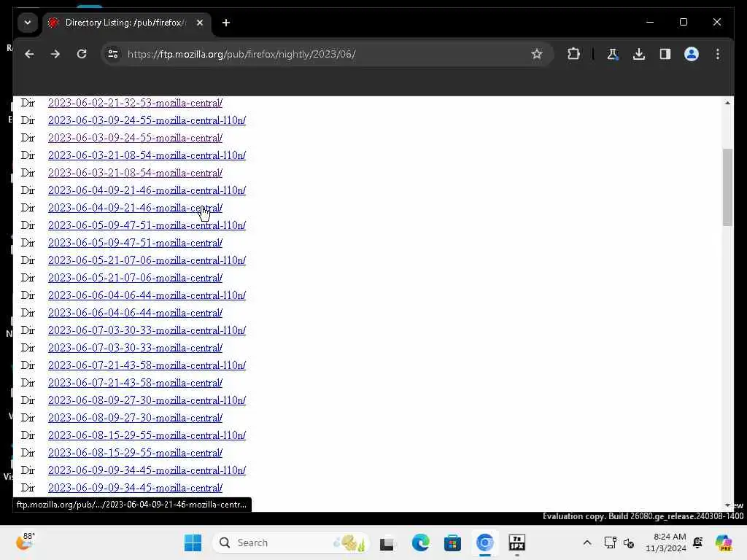The image size is (747, 560).
Task: Open 2023-06-08-15-29-55-mozilla-central-l10n directory
Action: [x=147, y=435]
